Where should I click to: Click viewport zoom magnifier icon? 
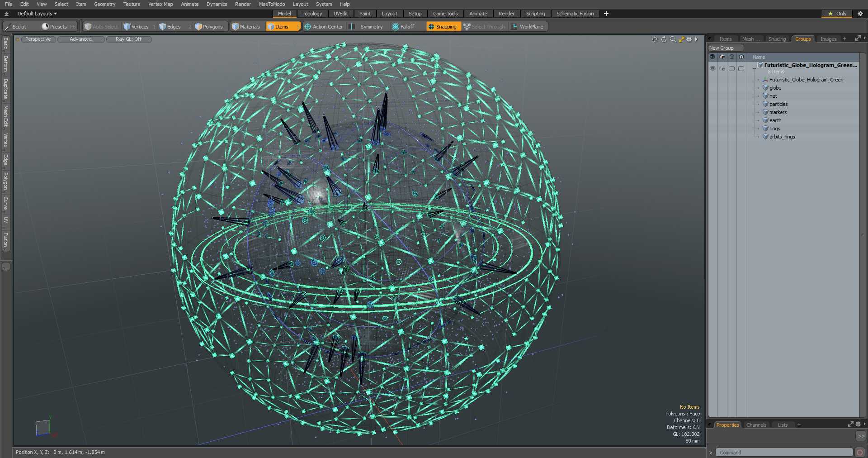pyautogui.click(x=673, y=39)
